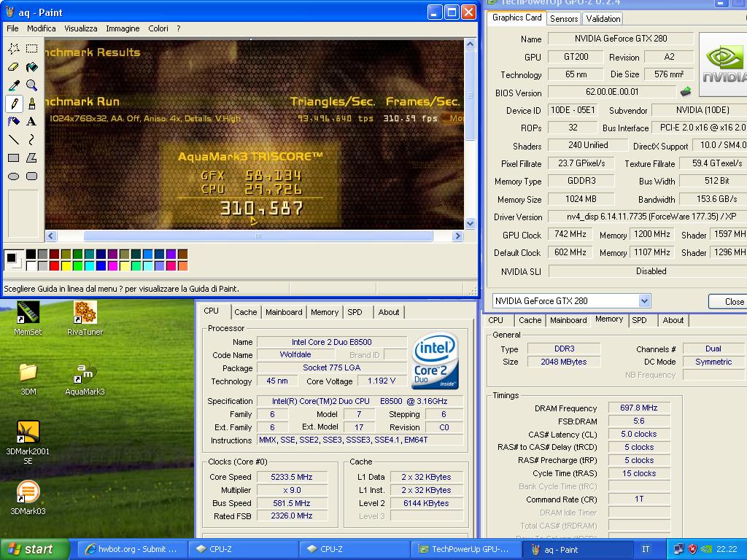Screen dimensions: 747x560
Task: Click Paint vertical scrollbar down arrow
Action: (x=470, y=223)
